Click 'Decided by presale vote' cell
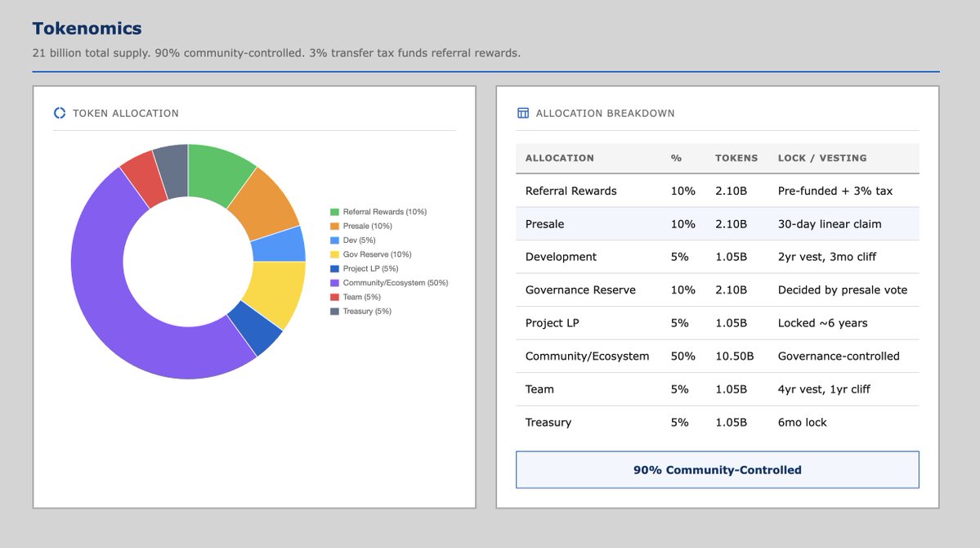Viewport: 980px width, 548px height. click(843, 290)
